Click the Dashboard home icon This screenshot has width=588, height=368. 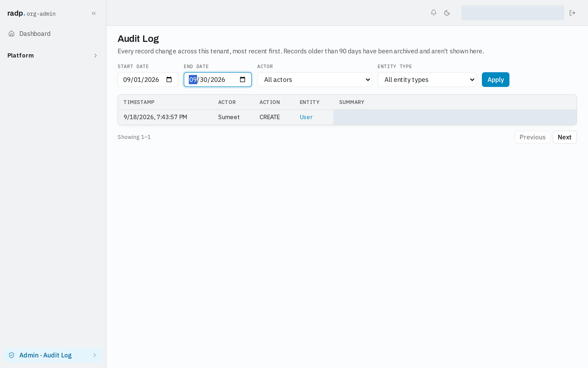(11, 34)
